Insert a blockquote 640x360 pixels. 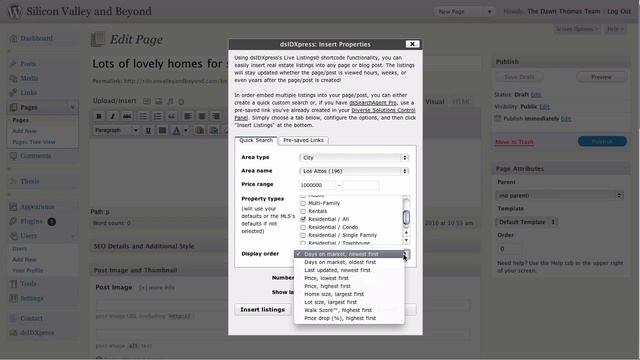click(172, 116)
